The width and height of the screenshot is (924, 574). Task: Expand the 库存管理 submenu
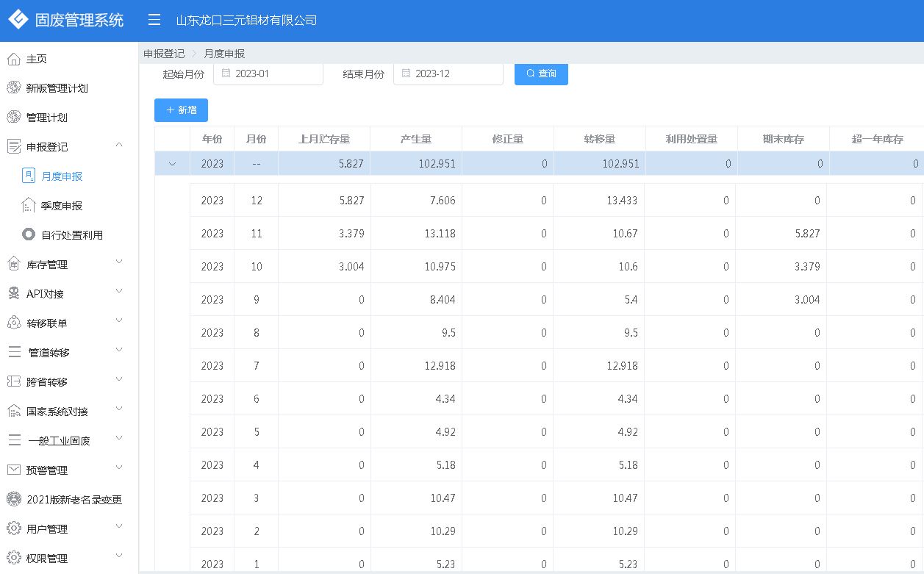(119, 262)
